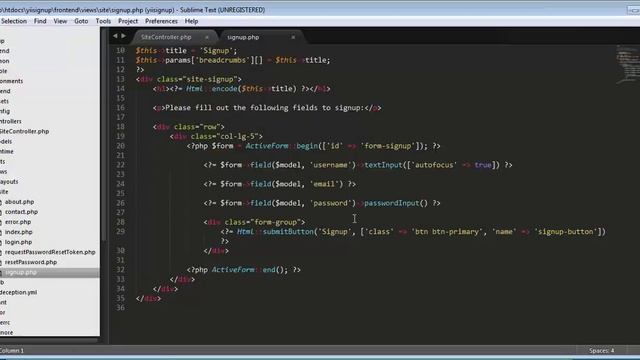
Task: Open about.php in the sidebar
Action: [19, 202]
